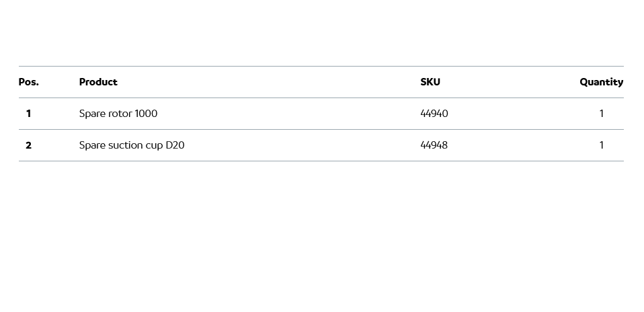Select position number 1 cell
This screenshot has width=644, height=312.
pos(28,114)
